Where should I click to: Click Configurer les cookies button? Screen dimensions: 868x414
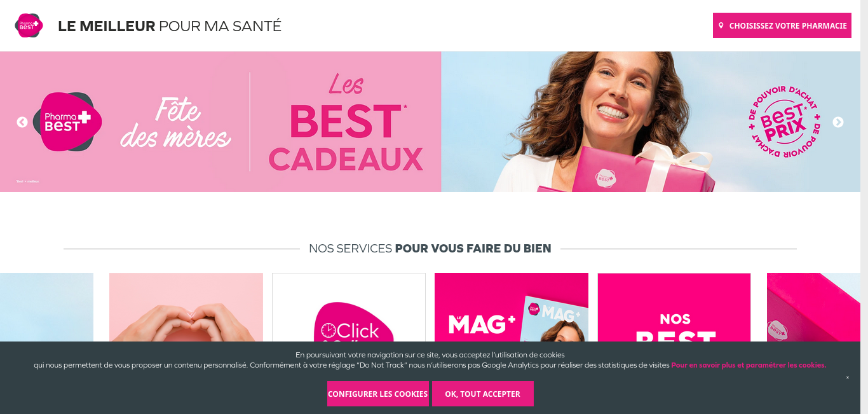point(378,394)
